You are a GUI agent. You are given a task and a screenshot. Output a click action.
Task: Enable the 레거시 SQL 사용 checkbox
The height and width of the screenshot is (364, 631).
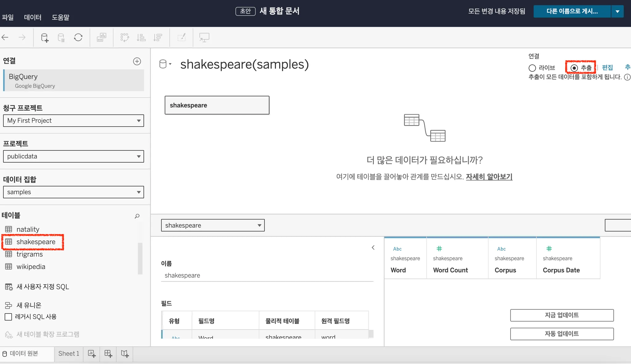click(9, 317)
